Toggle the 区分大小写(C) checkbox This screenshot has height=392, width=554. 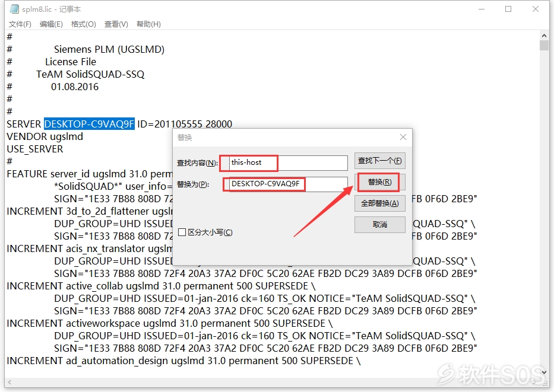182,232
